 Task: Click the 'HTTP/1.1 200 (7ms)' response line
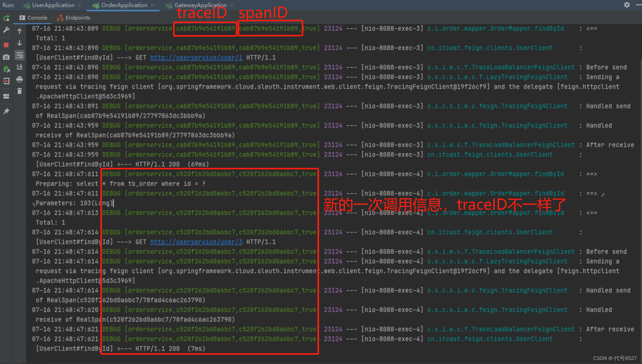pos(170,349)
